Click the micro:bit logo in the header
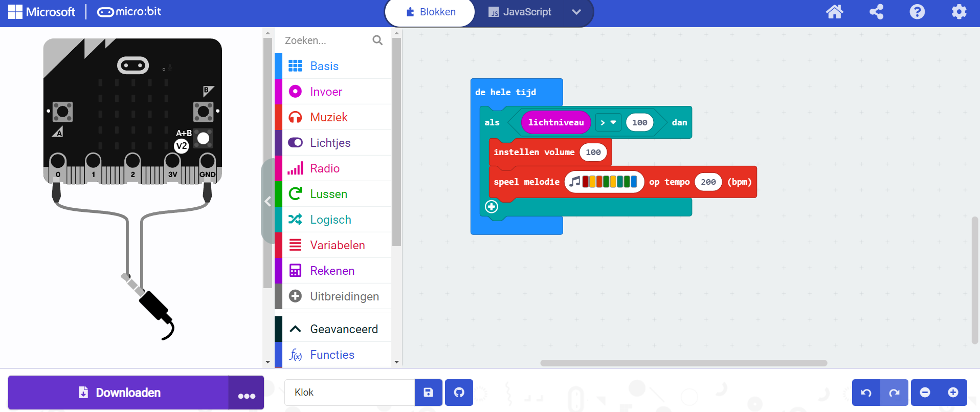This screenshot has height=412, width=980. (129, 12)
